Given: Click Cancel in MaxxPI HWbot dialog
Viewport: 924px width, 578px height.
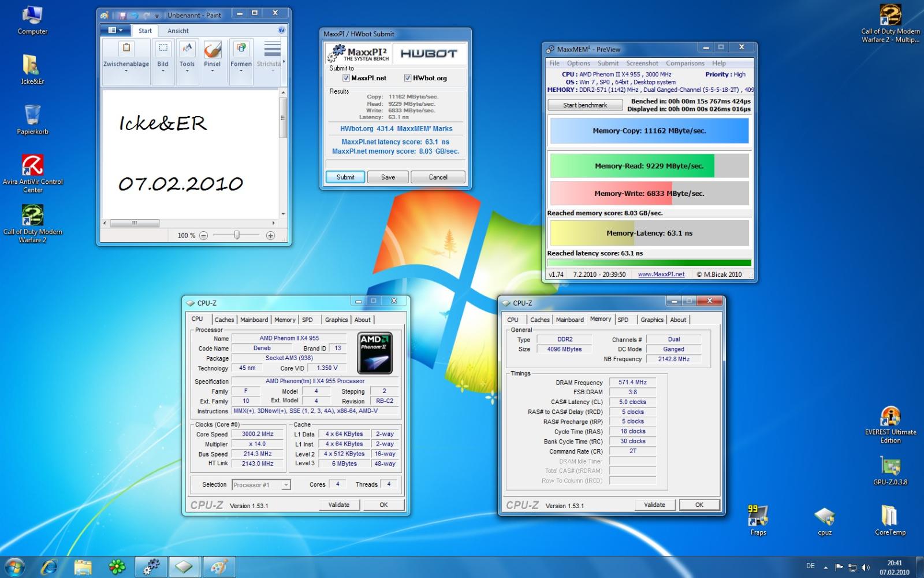Looking at the screenshot, I should 438,177.
